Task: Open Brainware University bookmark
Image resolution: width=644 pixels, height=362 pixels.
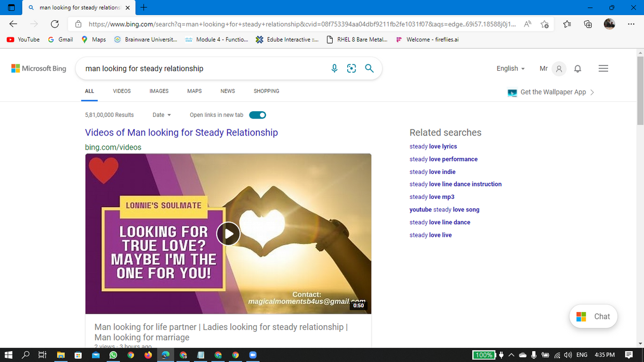Action: [146, 39]
